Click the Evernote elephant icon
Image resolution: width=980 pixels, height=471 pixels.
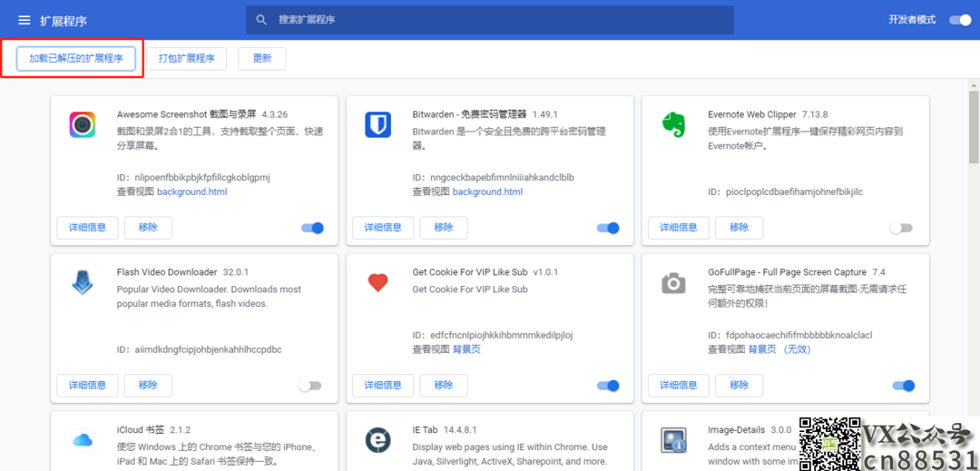(673, 124)
